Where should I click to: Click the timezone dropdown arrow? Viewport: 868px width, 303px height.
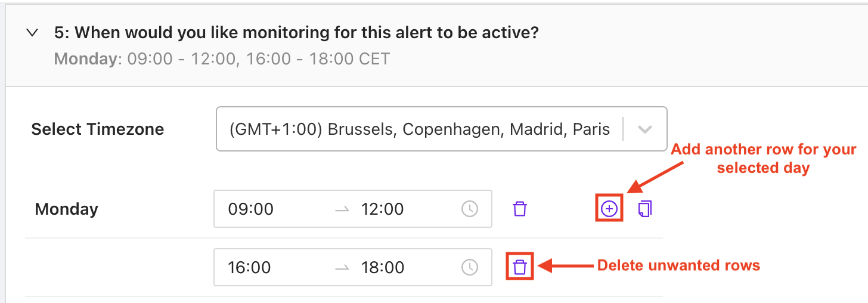[644, 129]
